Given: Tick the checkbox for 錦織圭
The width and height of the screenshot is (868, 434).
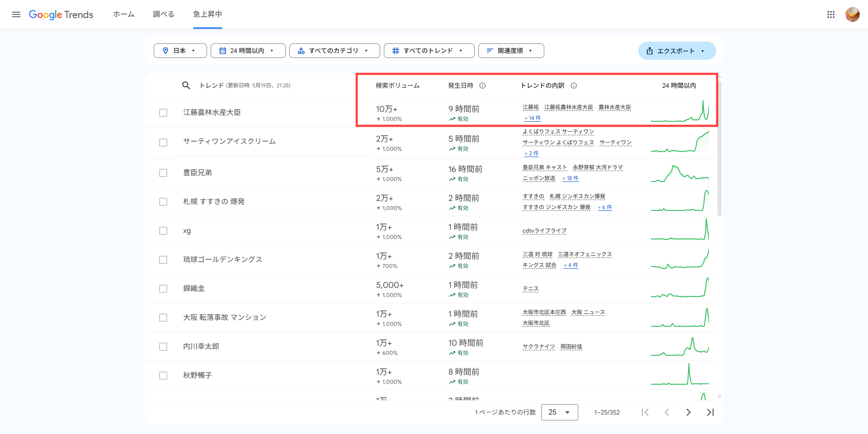Looking at the screenshot, I should pos(163,289).
